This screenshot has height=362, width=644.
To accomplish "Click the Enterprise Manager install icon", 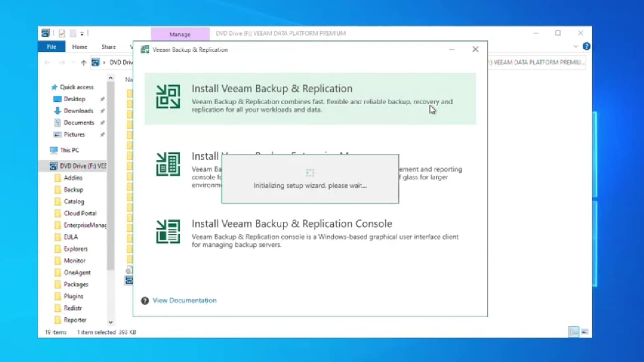I will click(168, 164).
